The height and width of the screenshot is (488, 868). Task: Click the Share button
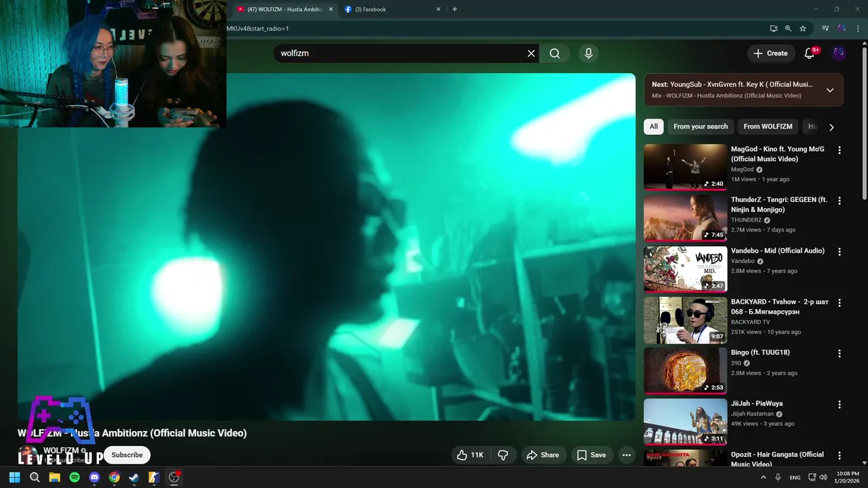[543, 455]
